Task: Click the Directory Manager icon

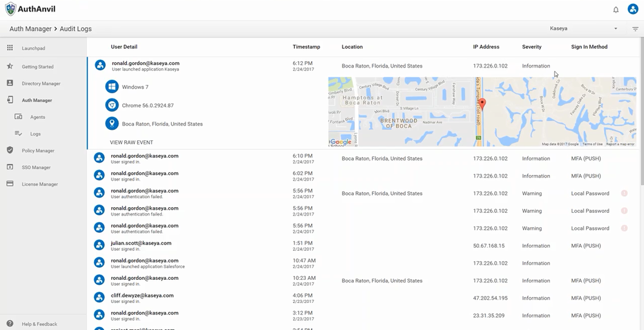Action: 10,83
